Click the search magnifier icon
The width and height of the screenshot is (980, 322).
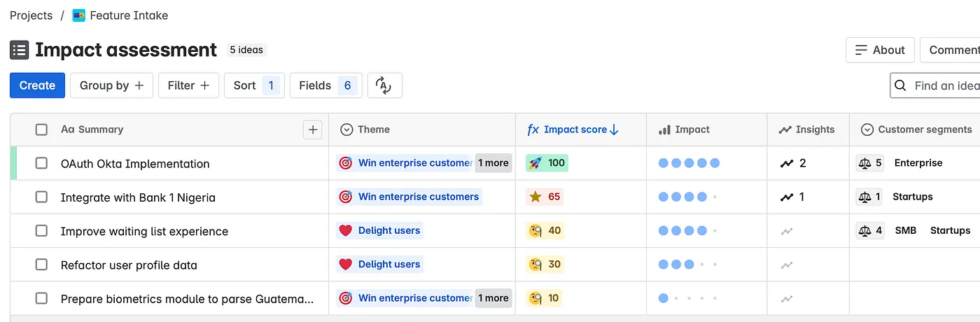901,85
